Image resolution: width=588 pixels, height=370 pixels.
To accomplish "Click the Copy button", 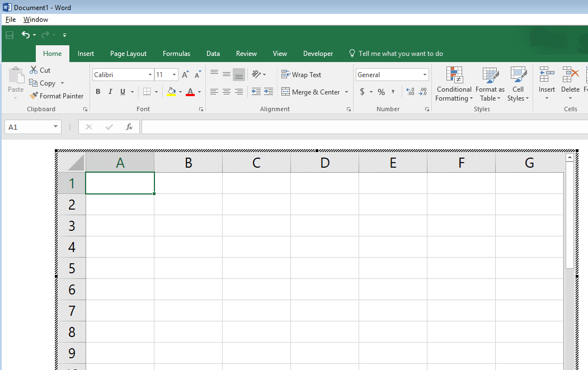I will pos(43,83).
